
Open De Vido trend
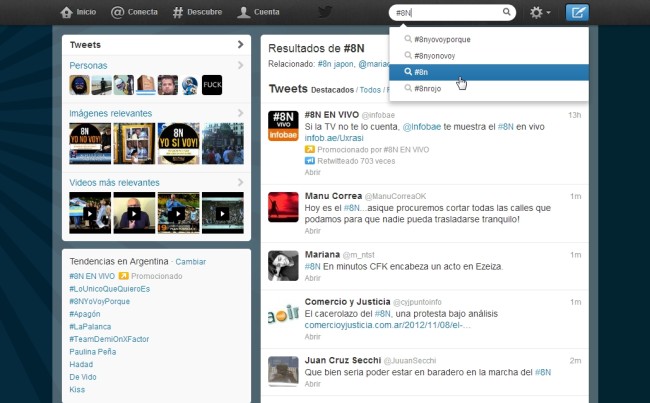[x=83, y=377]
